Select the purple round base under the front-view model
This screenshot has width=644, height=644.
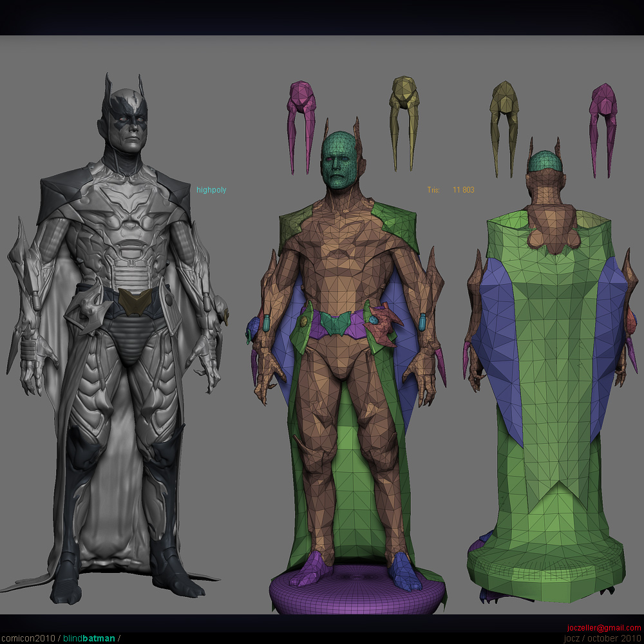point(357,590)
